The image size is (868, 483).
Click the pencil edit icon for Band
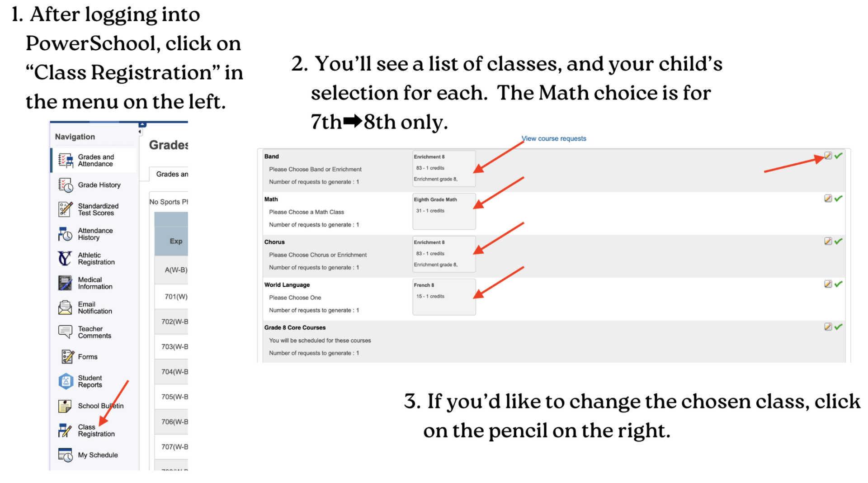click(x=828, y=156)
